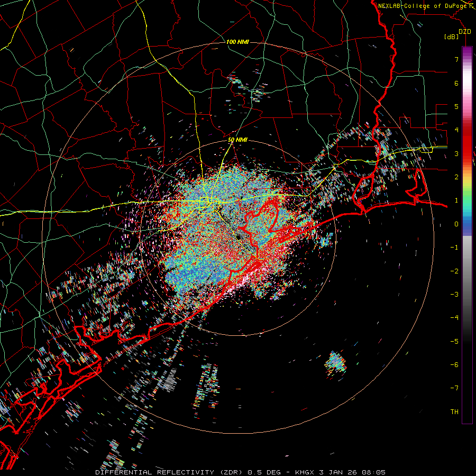Click the 50 NMI range ring label
This screenshot has height=476, width=476.
(237, 140)
